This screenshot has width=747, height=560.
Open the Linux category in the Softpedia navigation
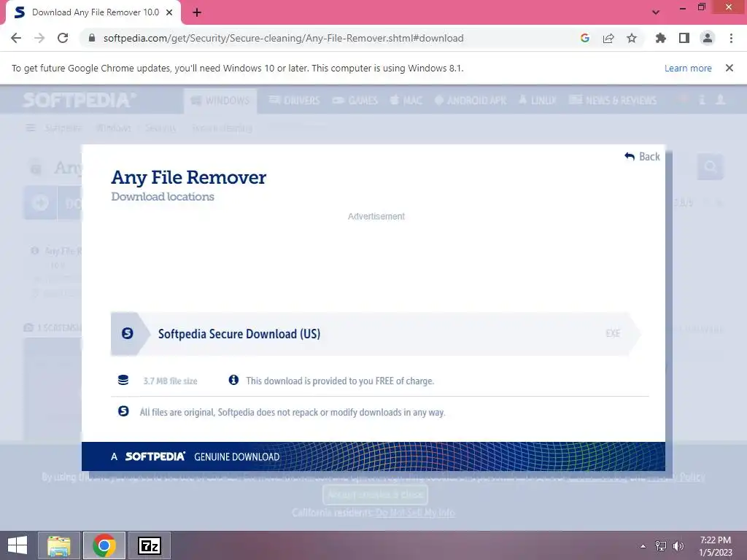[x=538, y=101]
